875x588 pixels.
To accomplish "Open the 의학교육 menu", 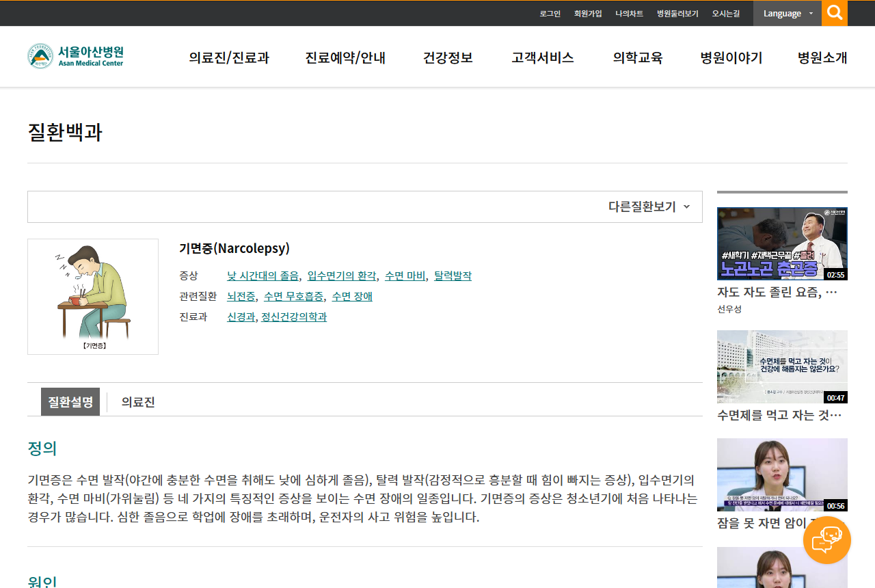I will click(x=638, y=57).
